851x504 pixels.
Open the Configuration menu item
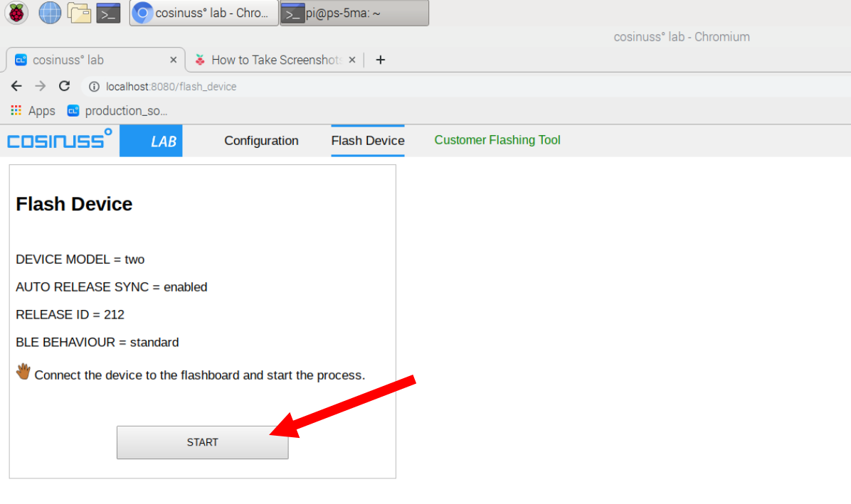tap(261, 141)
